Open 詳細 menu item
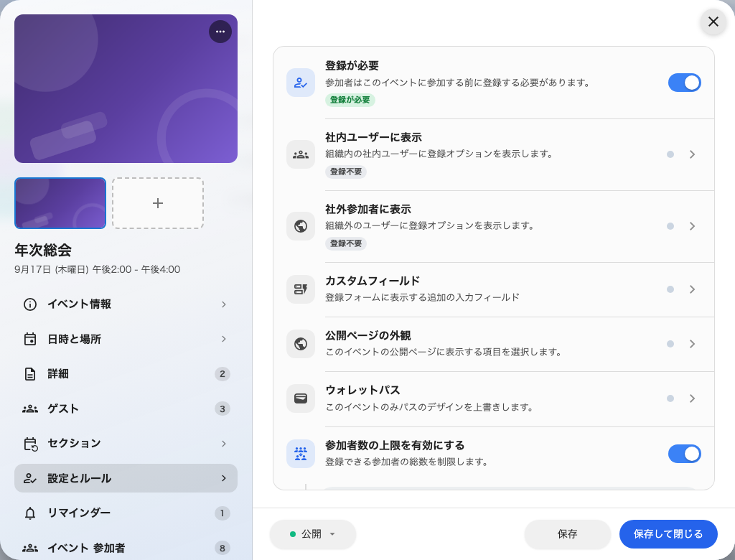 (x=126, y=374)
